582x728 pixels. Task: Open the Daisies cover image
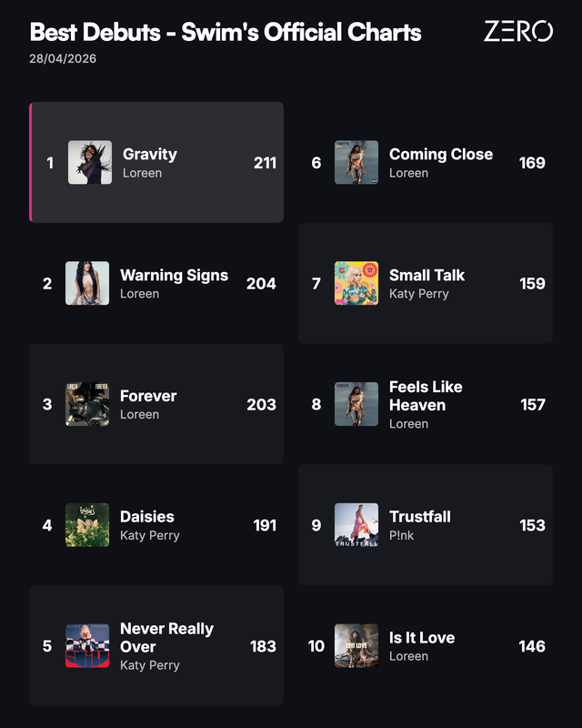point(87,525)
